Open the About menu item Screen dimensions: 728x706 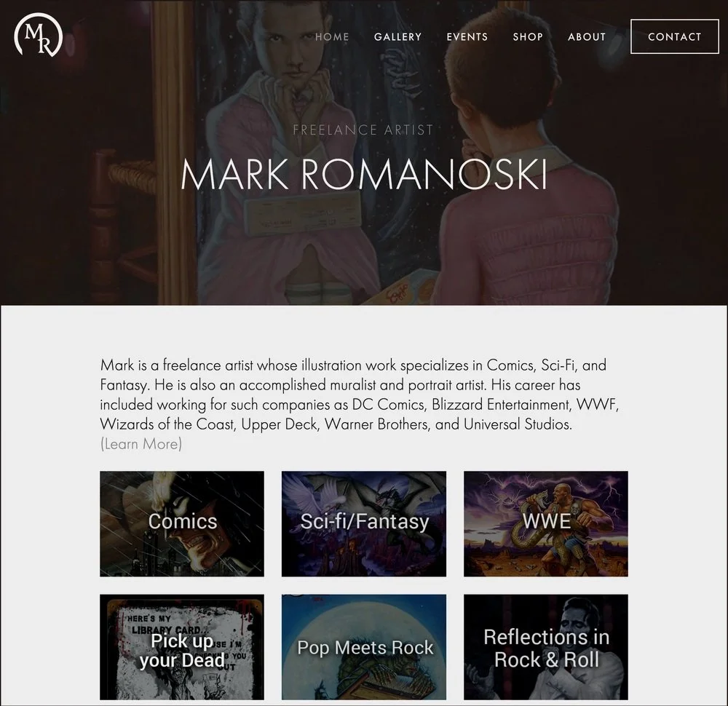pos(587,36)
